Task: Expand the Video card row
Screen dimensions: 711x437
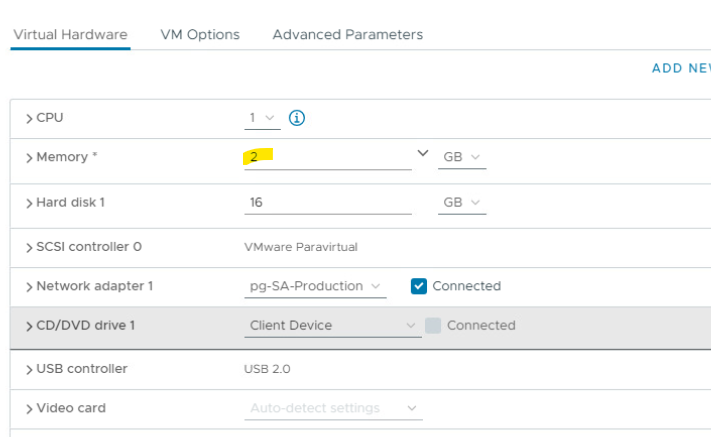Action: pyautogui.click(x=30, y=408)
